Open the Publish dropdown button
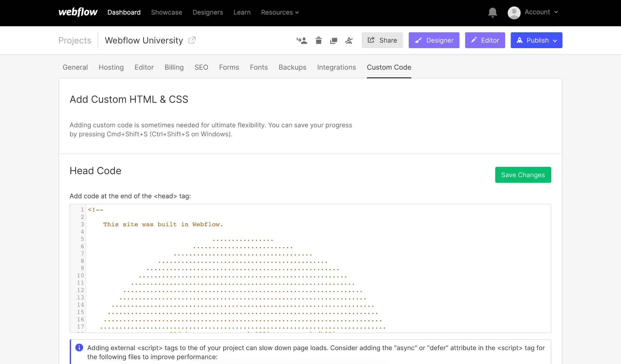 (536, 40)
